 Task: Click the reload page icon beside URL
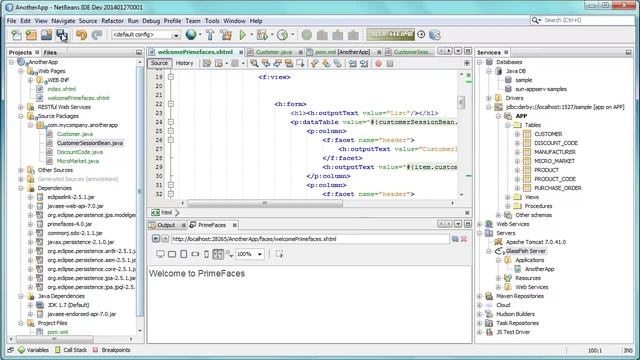(455, 239)
